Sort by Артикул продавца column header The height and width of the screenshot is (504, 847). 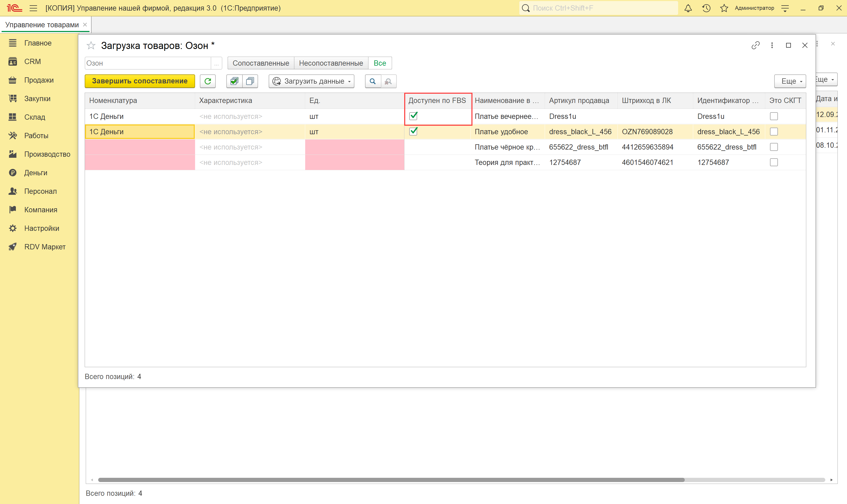[581, 101]
